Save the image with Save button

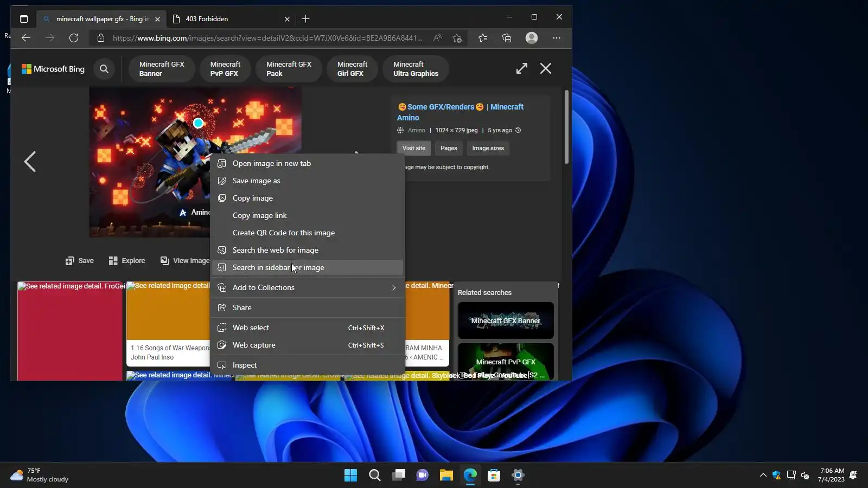pyautogui.click(x=80, y=261)
